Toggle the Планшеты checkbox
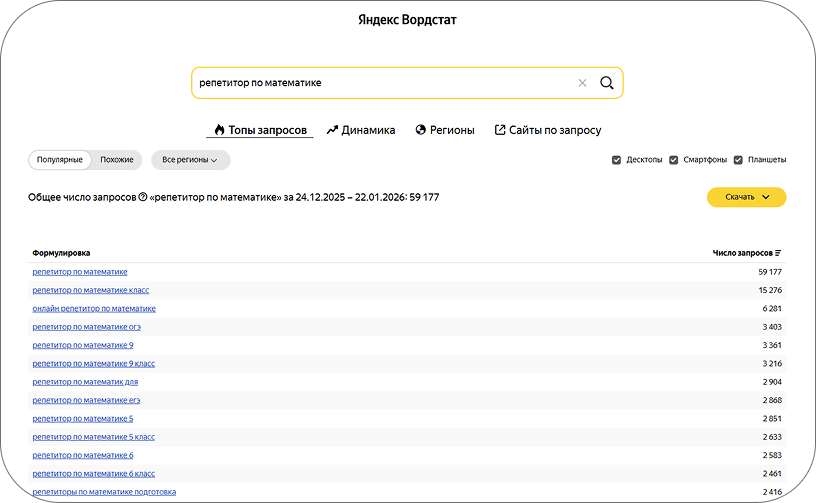 pyautogui.click(x=738, y=160)
